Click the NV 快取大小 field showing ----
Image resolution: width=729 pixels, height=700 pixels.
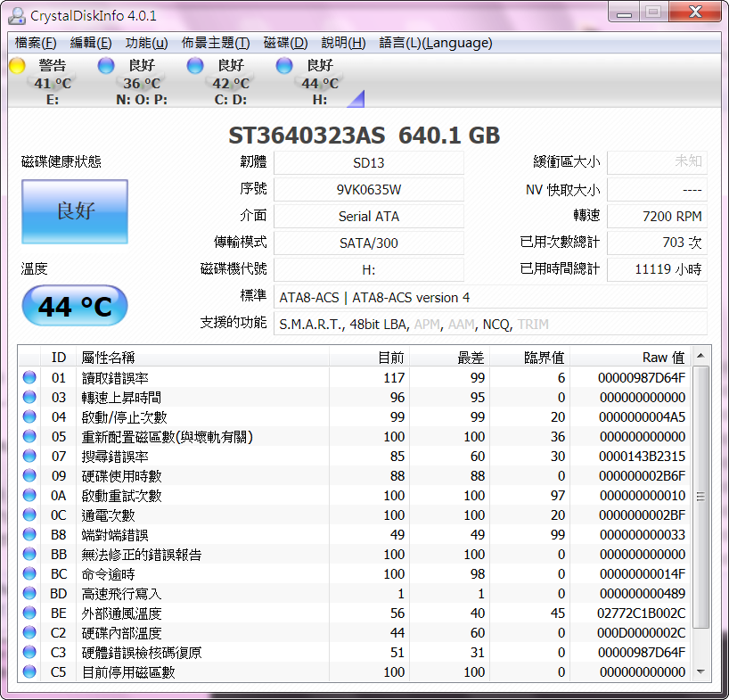[657, 190]
